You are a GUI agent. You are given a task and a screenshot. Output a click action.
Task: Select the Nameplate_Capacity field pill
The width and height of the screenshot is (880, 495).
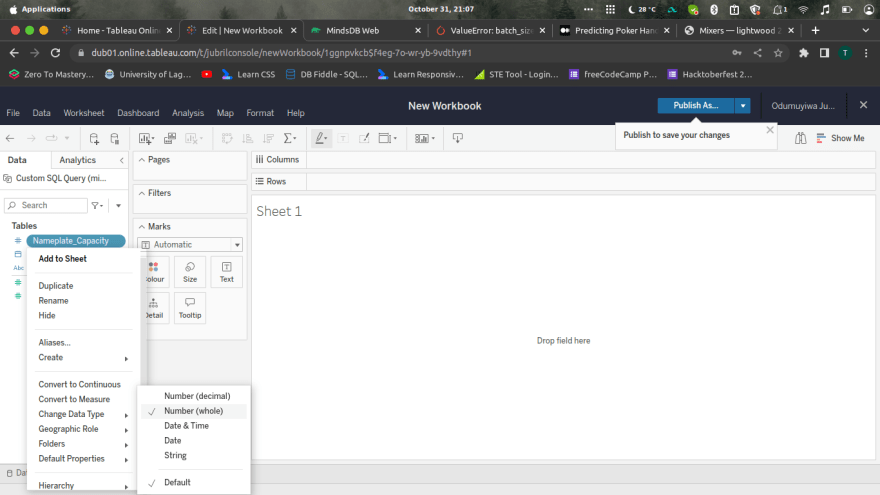tap(76, 241)
